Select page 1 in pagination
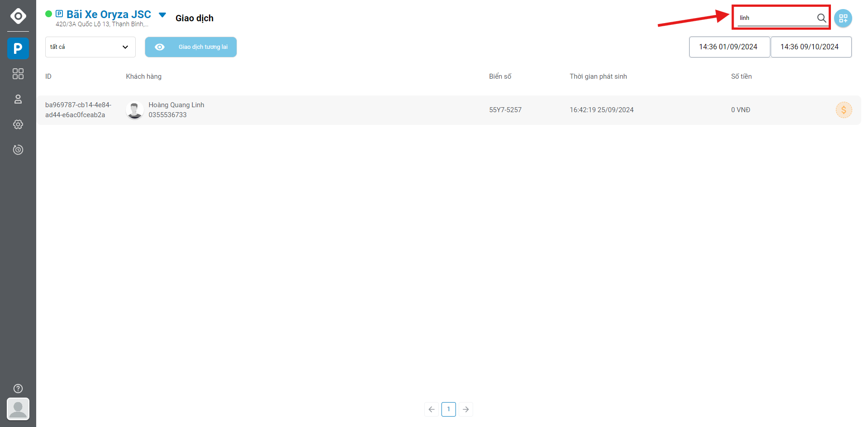This screenshot has width=868, height=427. click(x=449, y=409)
